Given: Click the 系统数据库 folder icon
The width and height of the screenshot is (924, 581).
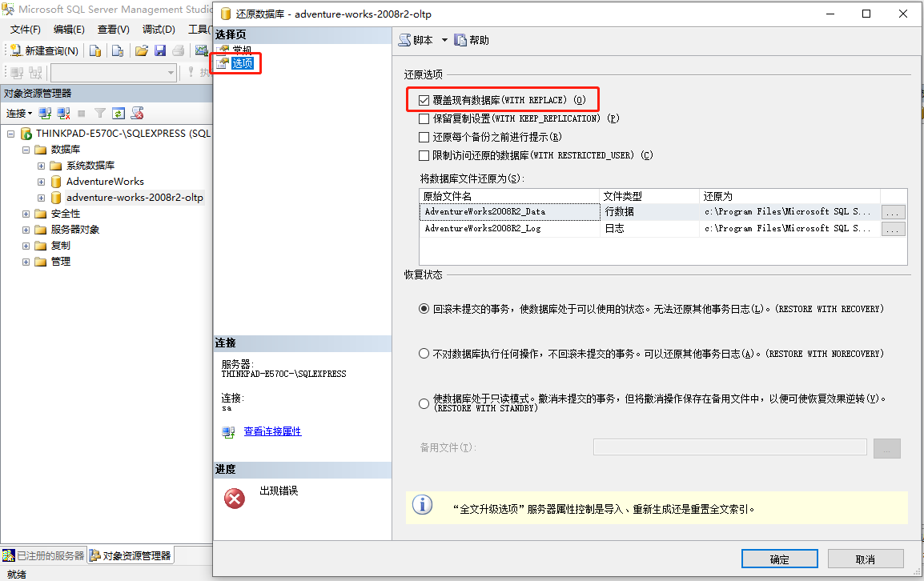Looking at the screenshot, I should 56,166.
